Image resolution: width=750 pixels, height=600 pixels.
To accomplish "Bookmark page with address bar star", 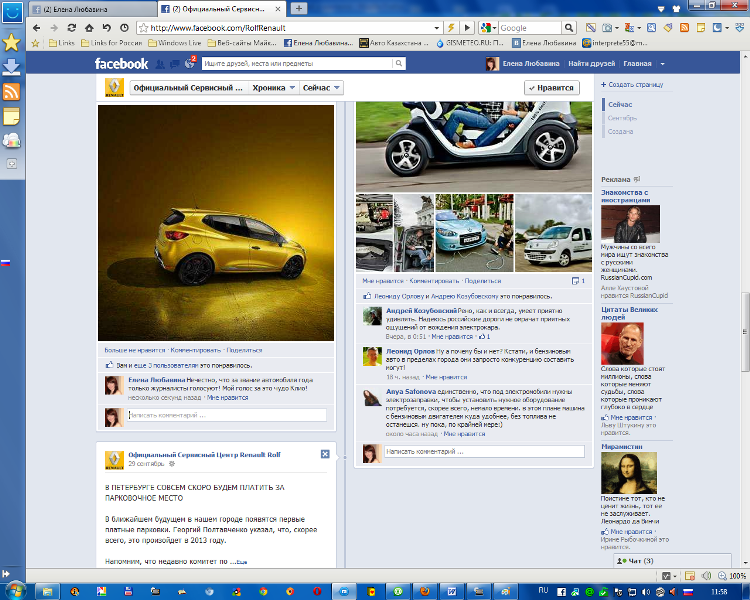I will [x=143, y=28].
